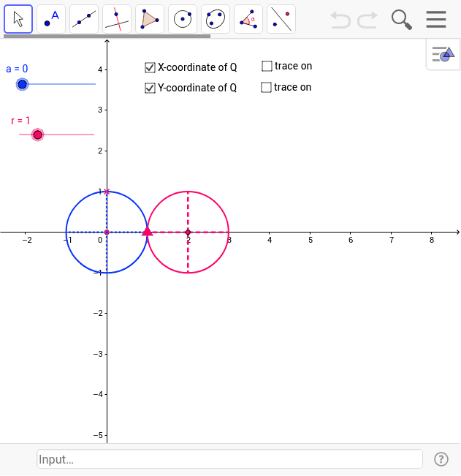Select the Polygon tool
Image resolution: width=461 pixels, height=476 pixels.
click(x=150, y=19)
